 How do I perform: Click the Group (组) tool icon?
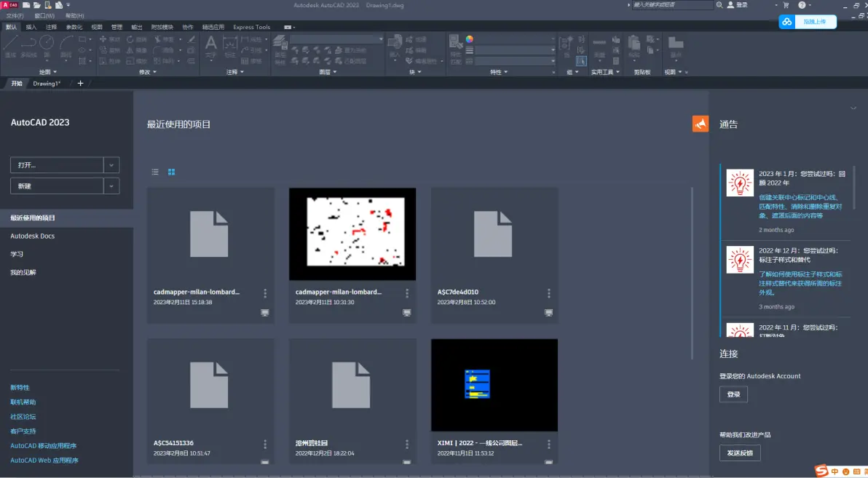click(567, 47)
